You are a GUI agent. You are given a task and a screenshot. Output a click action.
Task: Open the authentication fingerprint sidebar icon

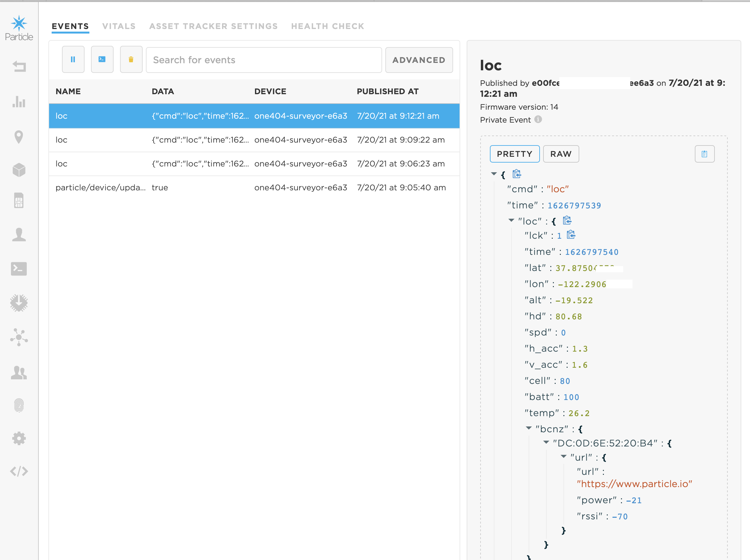tap(19, 405)
